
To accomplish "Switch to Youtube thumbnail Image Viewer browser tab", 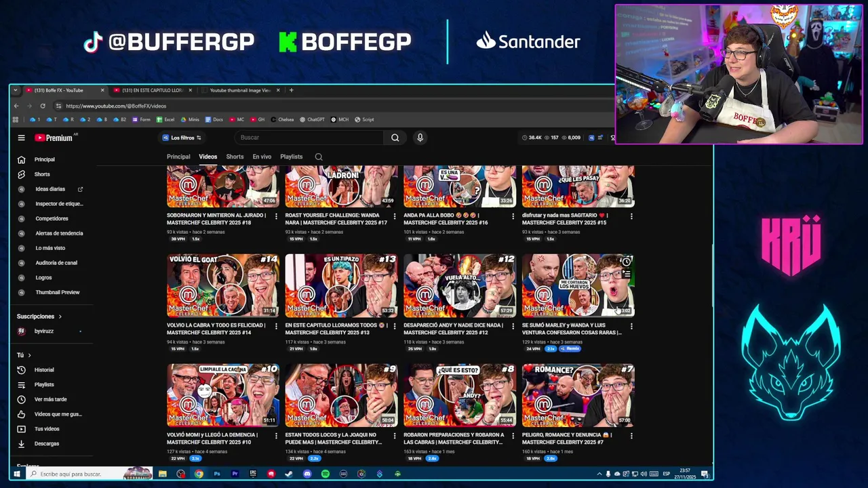I will tap(239, 90).
